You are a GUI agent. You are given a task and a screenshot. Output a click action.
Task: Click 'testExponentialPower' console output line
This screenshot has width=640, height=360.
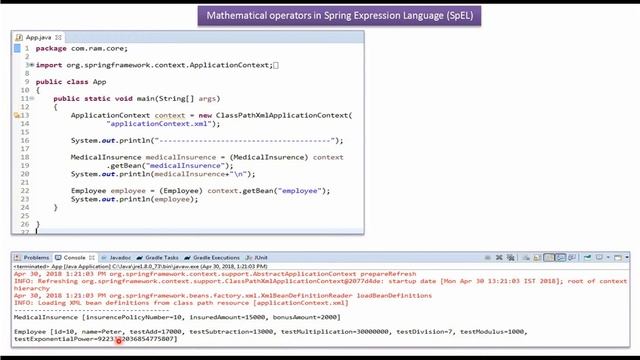tap(96, 339)
